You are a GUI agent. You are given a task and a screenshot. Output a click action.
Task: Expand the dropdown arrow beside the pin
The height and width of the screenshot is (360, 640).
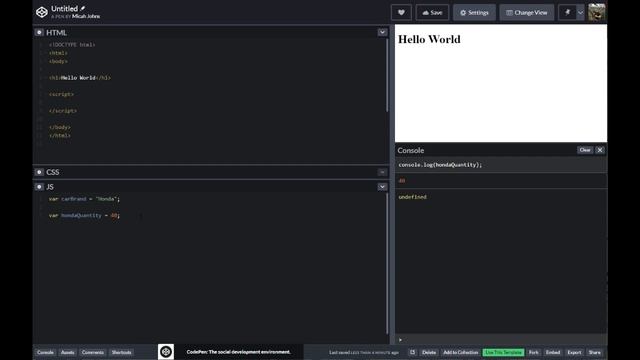(x=580, y=13)
